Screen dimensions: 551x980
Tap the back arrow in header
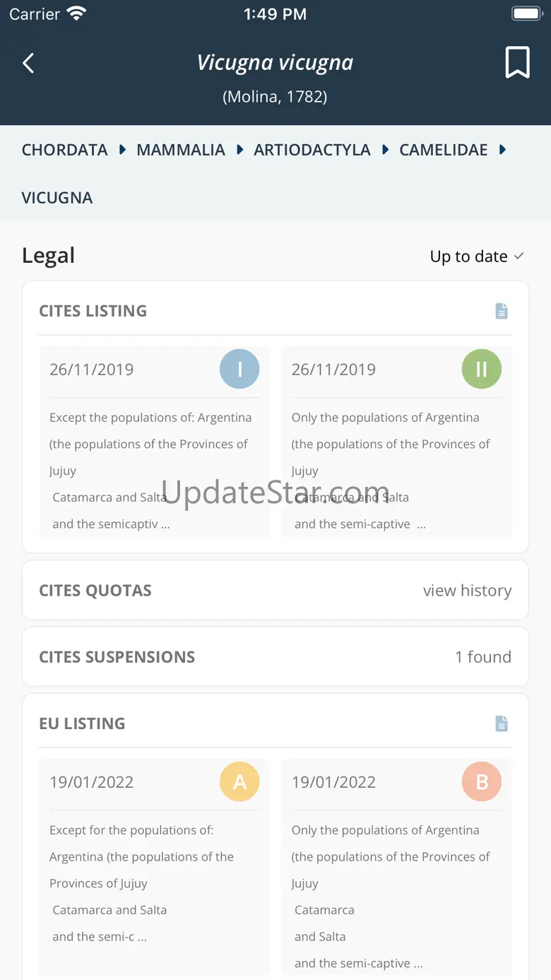(28, 64)
